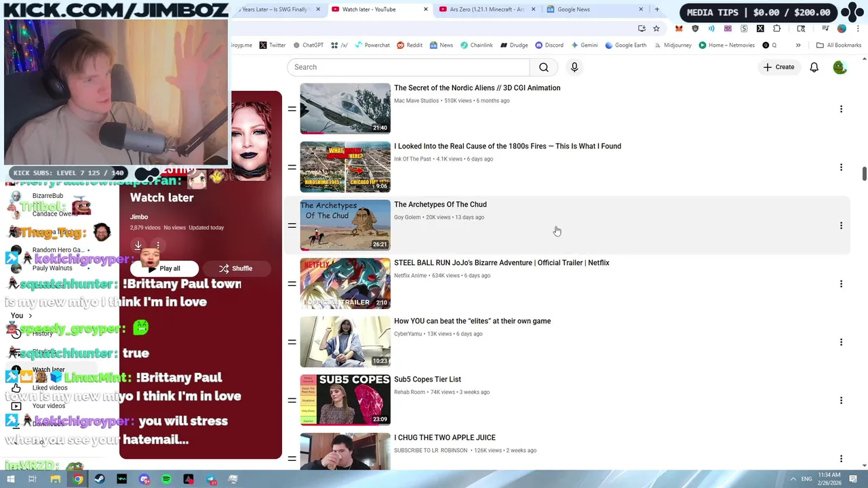Screen dimensions: 868x488
Task: Open Goy Golem channel link
Action: pos(408,218)
